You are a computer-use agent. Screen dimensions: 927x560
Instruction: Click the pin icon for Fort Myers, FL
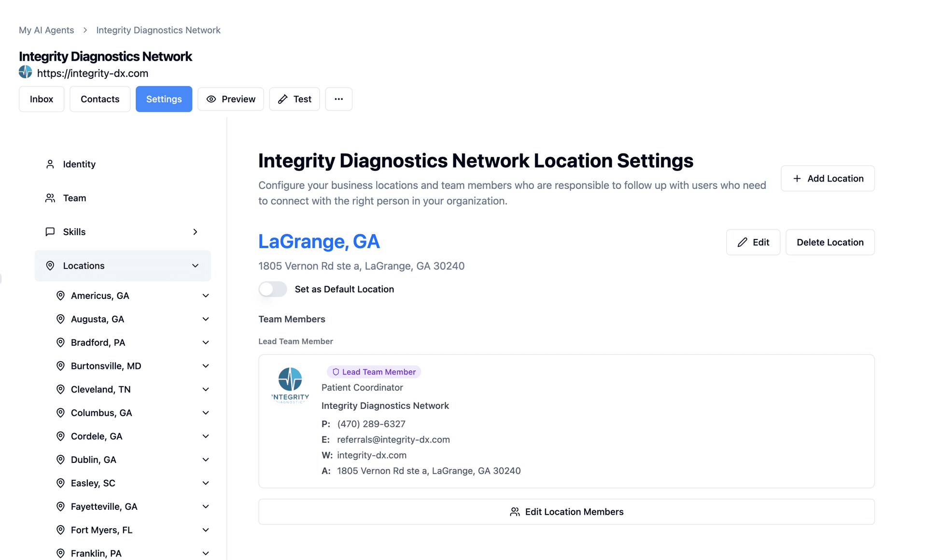[60, 530]
